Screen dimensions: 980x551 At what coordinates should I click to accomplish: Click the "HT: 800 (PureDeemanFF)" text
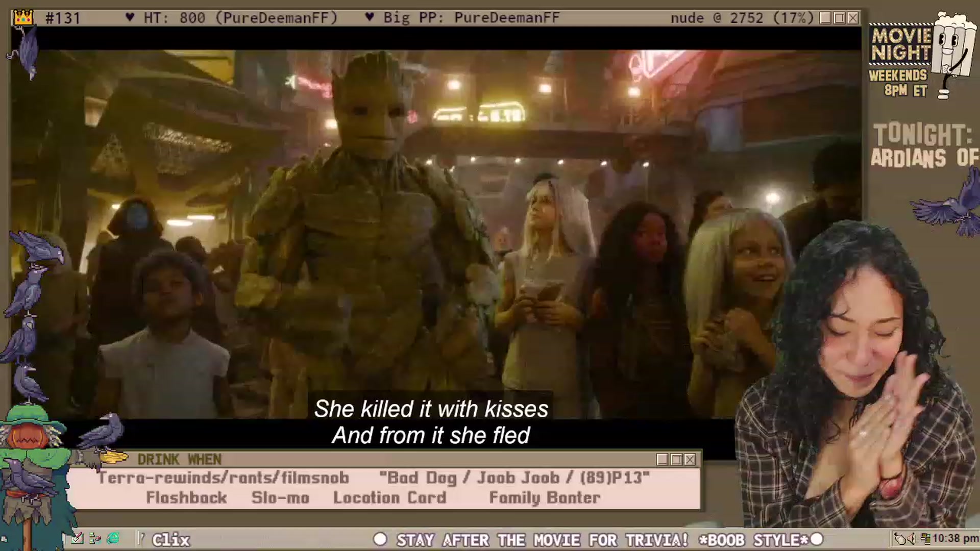[241, 18]
